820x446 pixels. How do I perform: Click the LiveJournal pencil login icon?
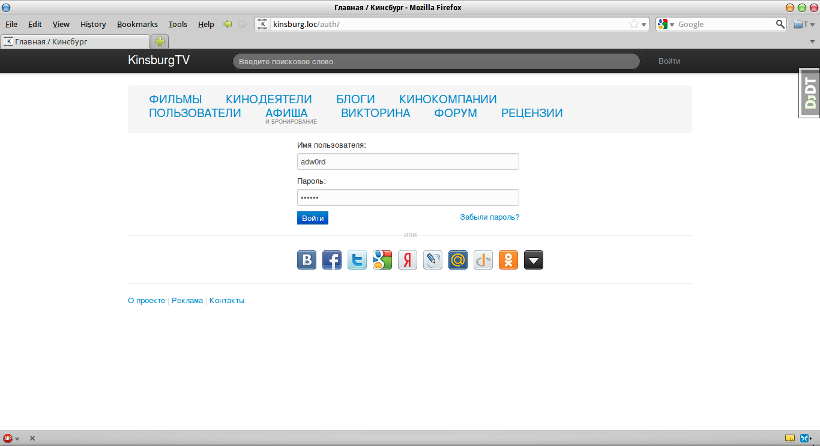click(433, 261)
